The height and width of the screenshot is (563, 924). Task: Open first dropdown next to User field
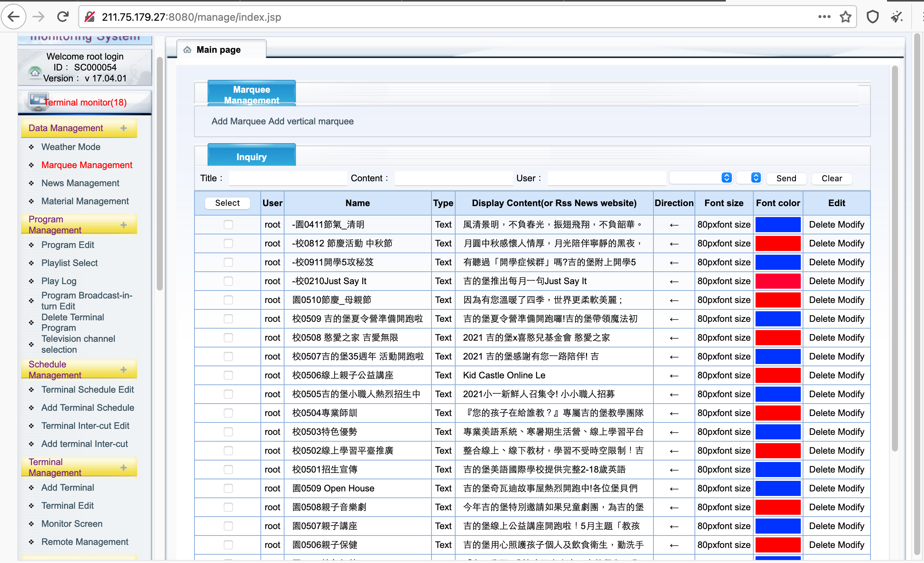701,178
